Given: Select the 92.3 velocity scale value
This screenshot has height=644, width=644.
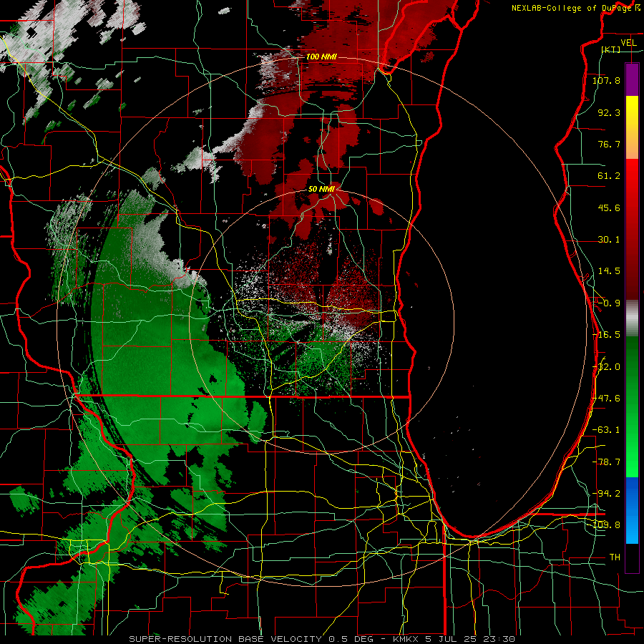Looking at the screenshot, I should [x=609, y=112].
